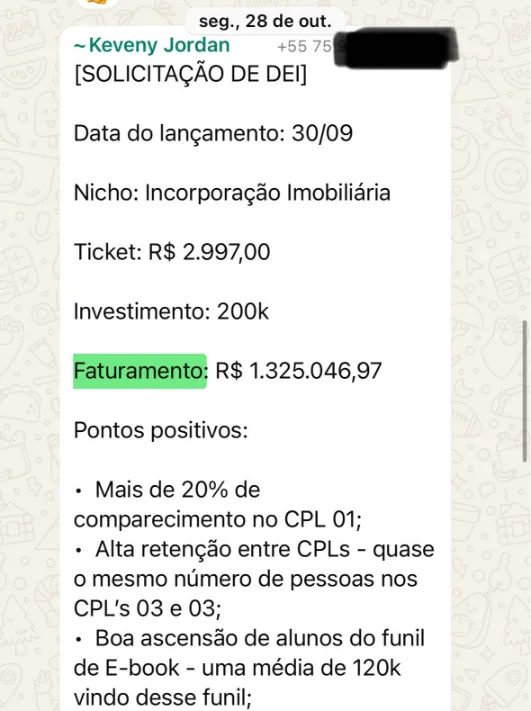Click the 'Investimento: 200k' line
Image resolution: width=531 pixels, height=711 pixels.
click(171, 312)
